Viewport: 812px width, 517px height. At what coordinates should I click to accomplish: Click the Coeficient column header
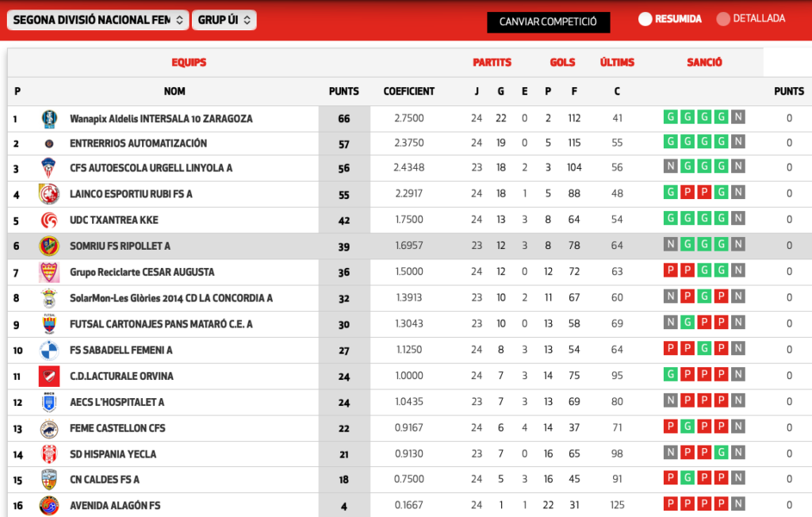click(408, 91)
